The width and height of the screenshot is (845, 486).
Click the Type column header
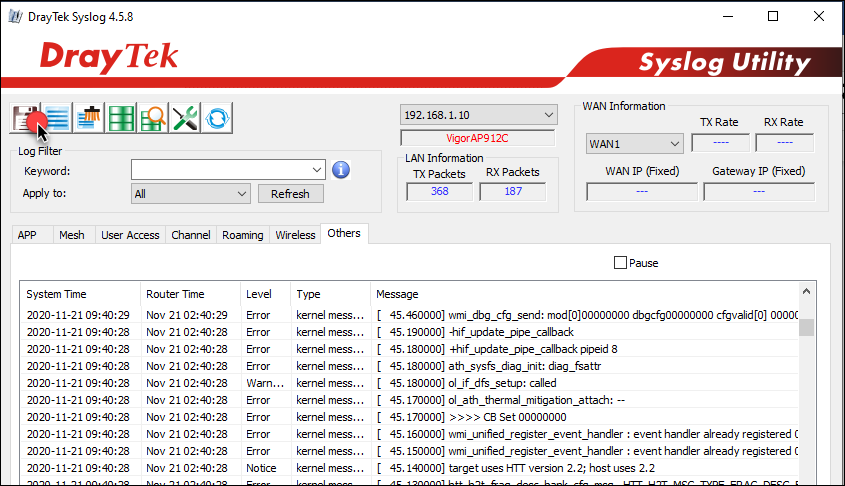pos(330,294)
